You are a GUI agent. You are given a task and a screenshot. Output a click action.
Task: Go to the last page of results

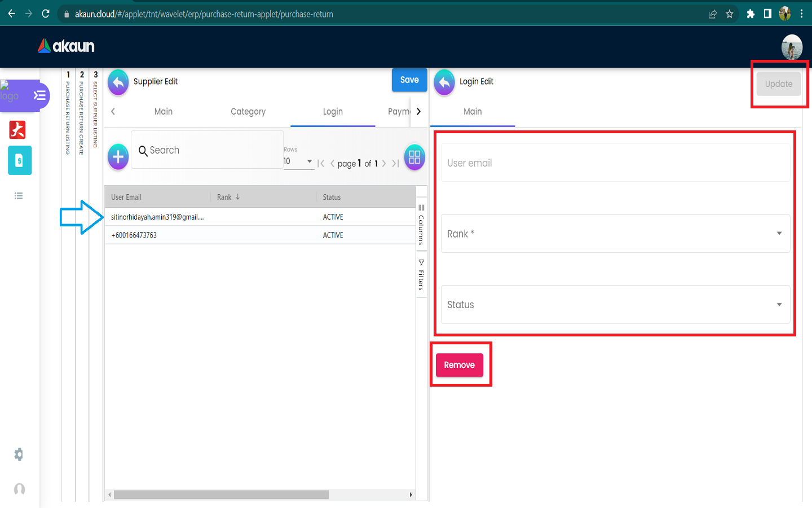click(395, 164)
